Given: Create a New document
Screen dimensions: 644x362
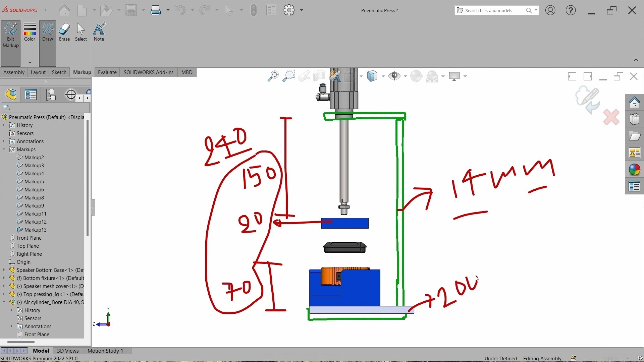Looking at the screenshot, I should 82,10.
